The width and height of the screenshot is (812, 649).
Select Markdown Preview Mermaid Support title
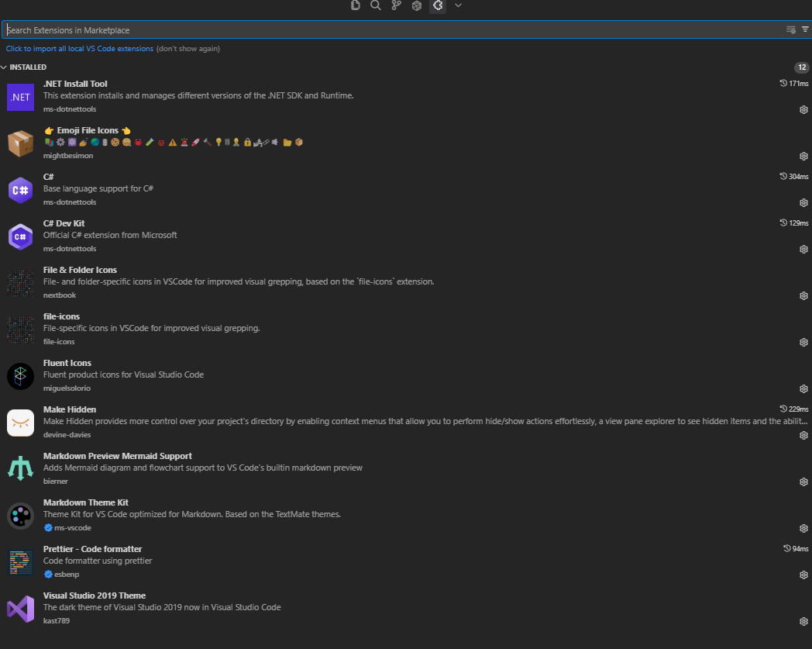118,456
